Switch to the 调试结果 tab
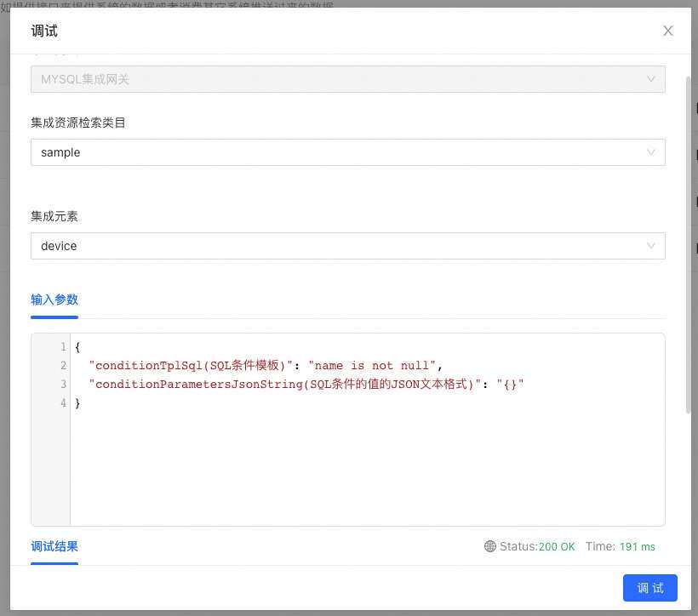This screenshot has width=698, height=616. 54,546
